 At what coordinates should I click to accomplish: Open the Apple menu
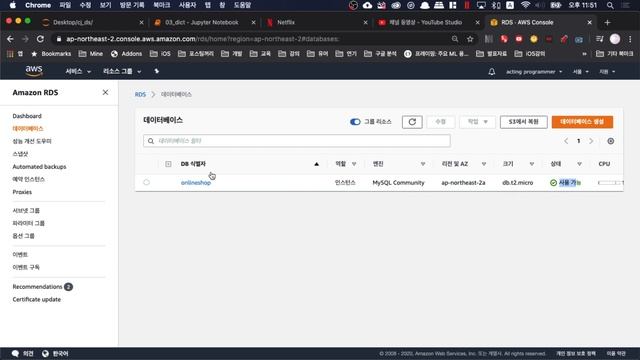click(x=13, y=5)
